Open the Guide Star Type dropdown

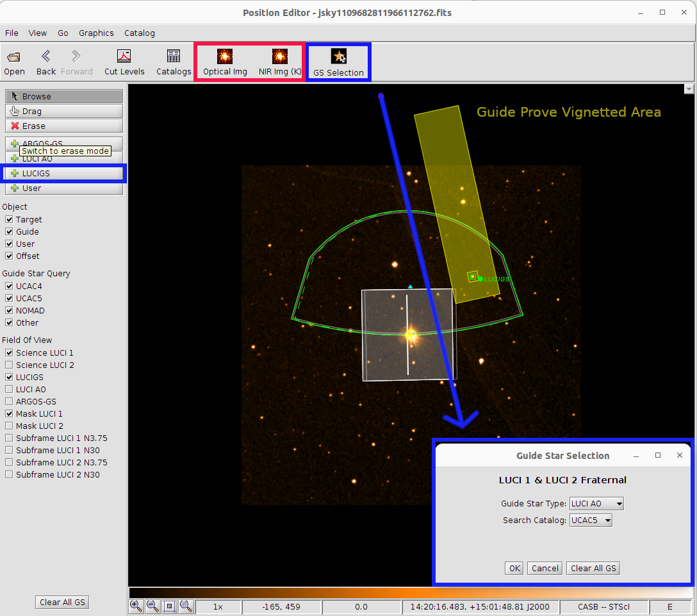tap(596, 504)
